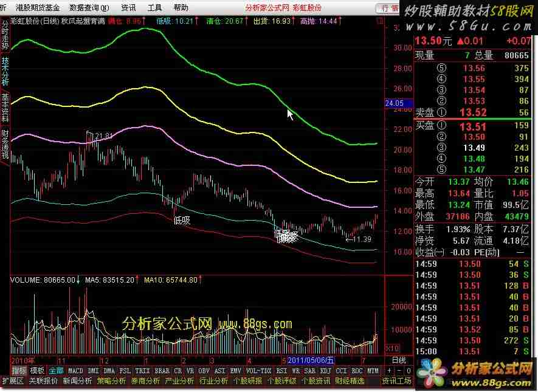
Task: Open the 资讯 menu
Action: click(x=128, y=7)
